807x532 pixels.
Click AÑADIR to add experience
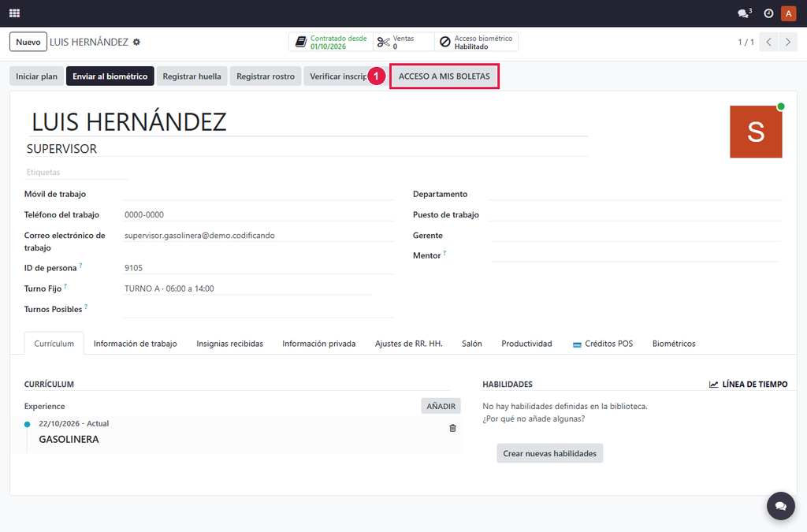441,406
